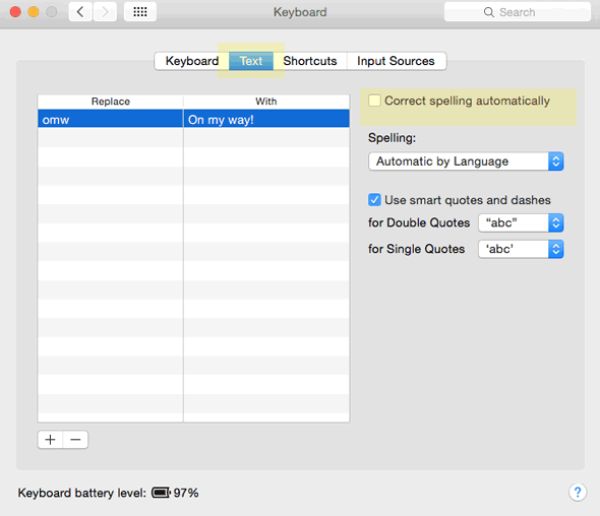Open the Double Quotes style dropdown

[x=521, y=223]
